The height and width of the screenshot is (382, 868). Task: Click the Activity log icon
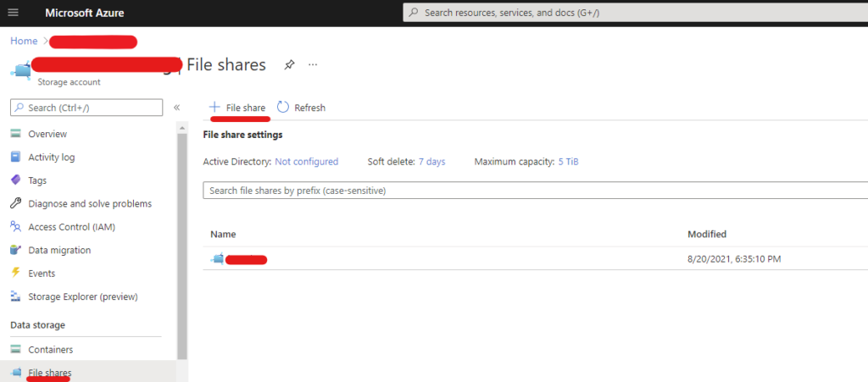16,157
